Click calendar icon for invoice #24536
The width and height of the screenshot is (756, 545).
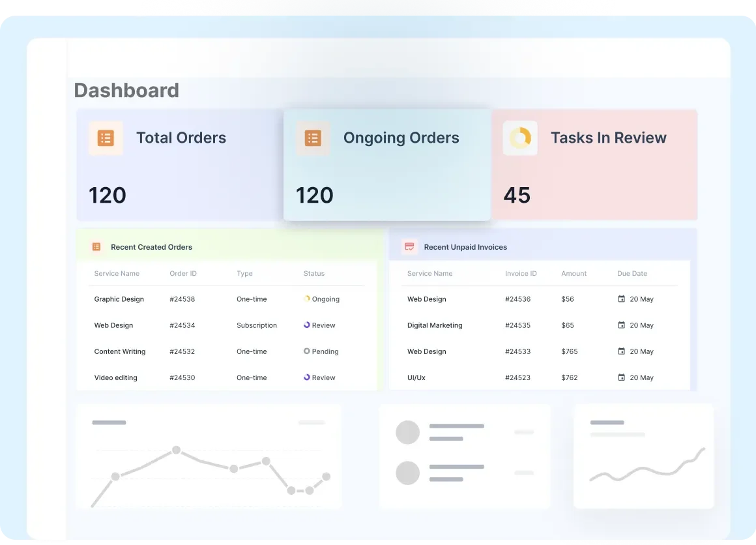(x=621, y=299)
